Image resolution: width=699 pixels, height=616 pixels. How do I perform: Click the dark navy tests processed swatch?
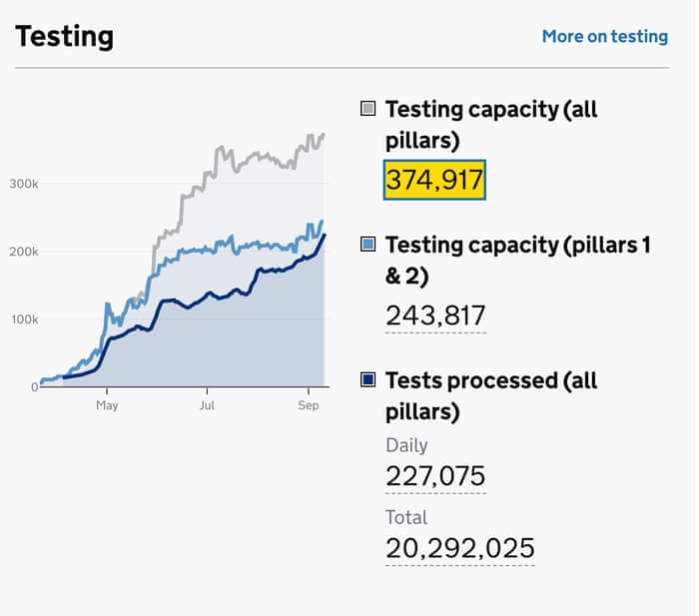(x=368, y=379)
